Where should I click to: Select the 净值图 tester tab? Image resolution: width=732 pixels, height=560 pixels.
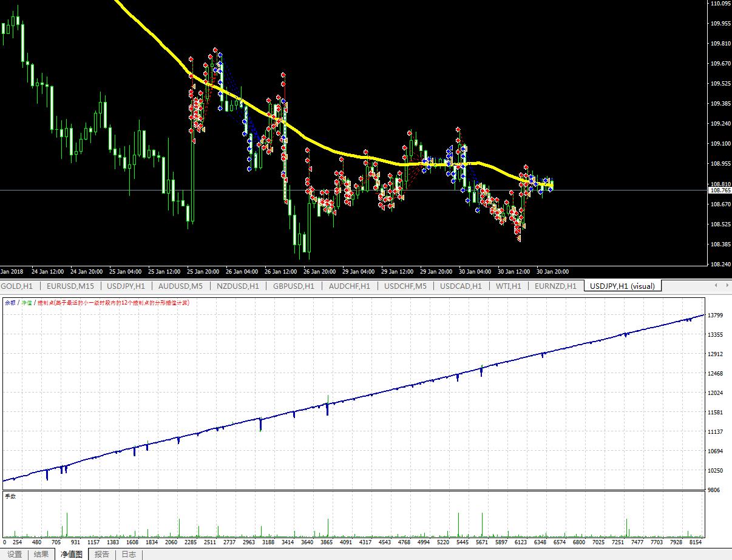pos(71,554)
